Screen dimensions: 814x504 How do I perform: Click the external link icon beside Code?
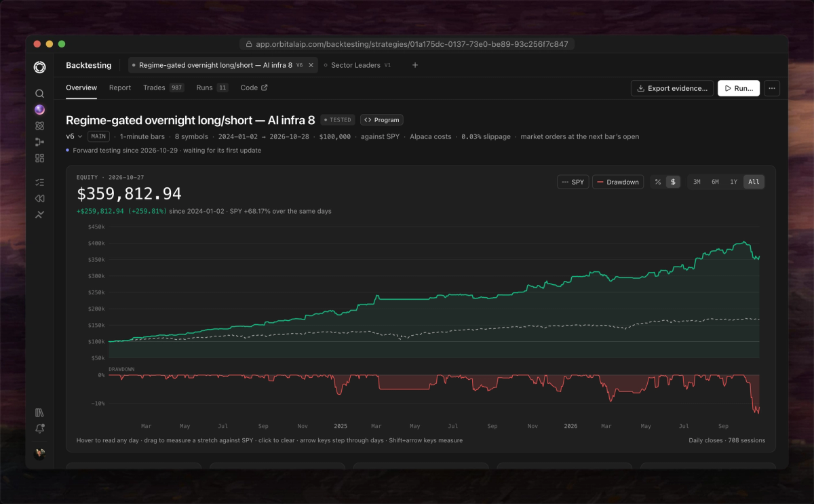pyautogui.click(x=265, y=88)
